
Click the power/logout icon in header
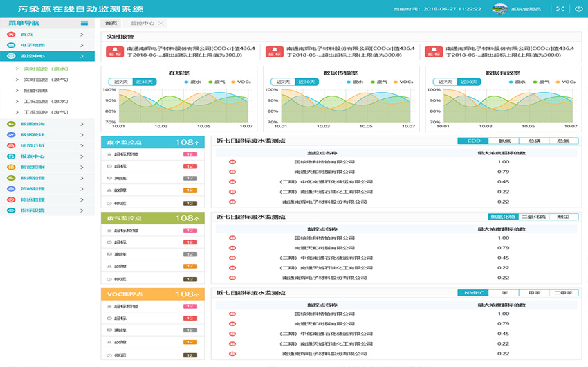[x=578, y=9]
